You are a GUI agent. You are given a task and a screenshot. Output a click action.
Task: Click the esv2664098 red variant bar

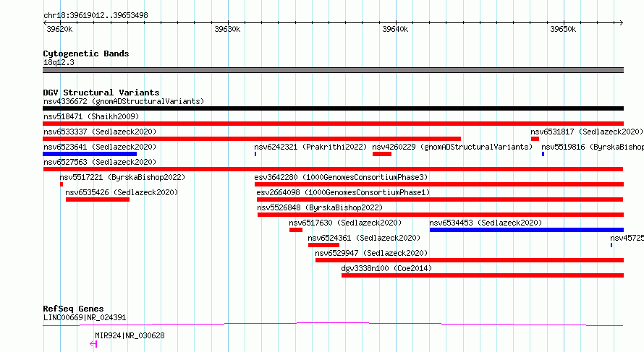440,199
